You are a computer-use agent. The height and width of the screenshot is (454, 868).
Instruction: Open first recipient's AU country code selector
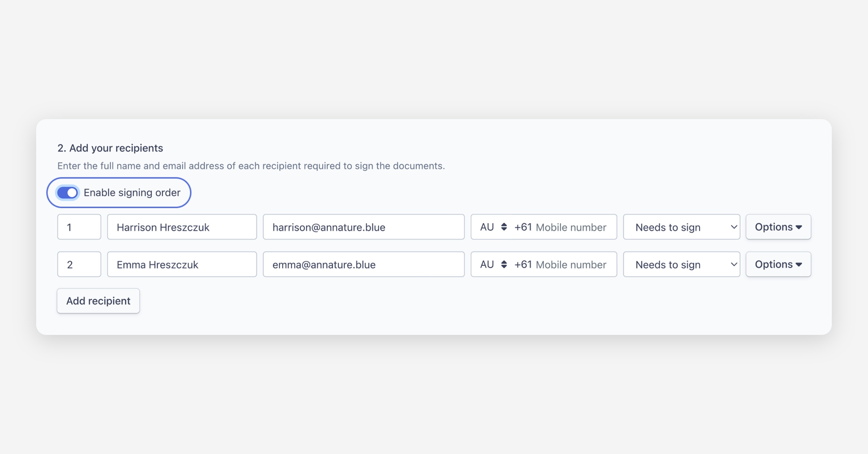click(493, 227)
